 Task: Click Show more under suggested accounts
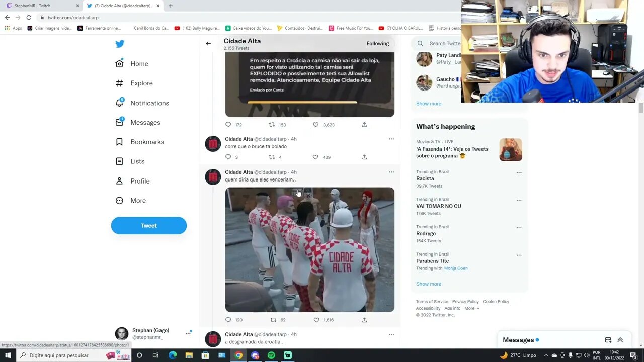(429, 104)
